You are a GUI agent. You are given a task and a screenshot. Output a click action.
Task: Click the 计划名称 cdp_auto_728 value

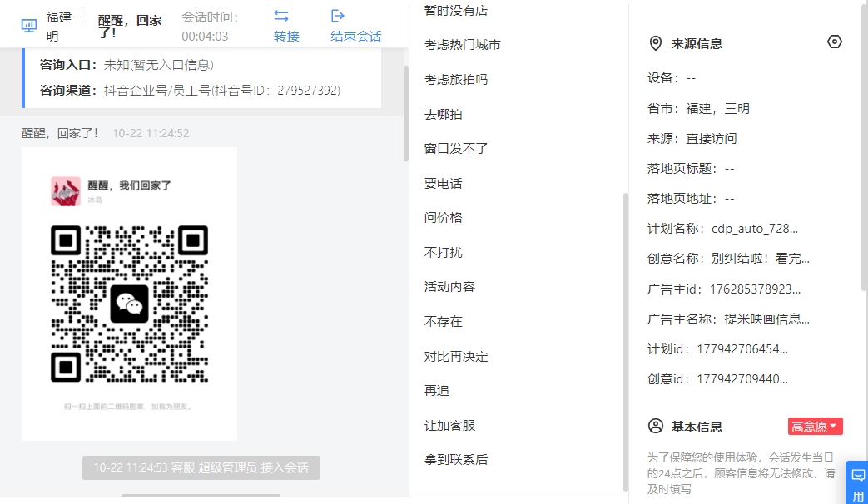755,229
